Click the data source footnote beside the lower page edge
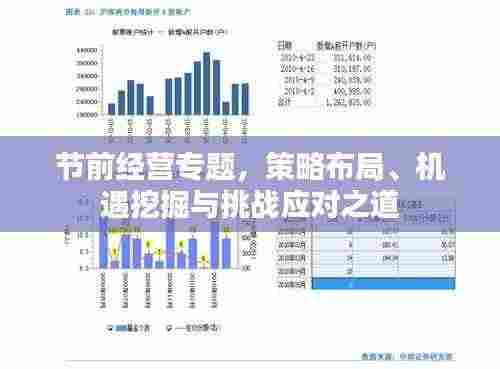 [x=408, y=356]
